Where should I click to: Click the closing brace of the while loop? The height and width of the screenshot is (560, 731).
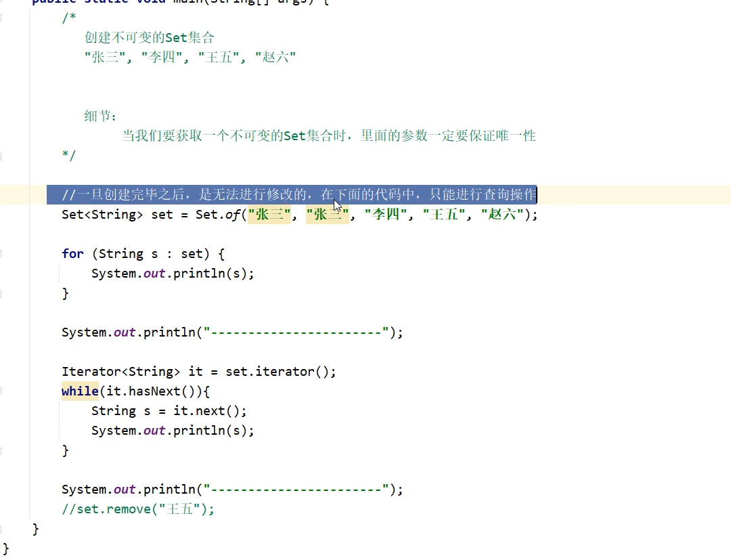tap(65, 450)
